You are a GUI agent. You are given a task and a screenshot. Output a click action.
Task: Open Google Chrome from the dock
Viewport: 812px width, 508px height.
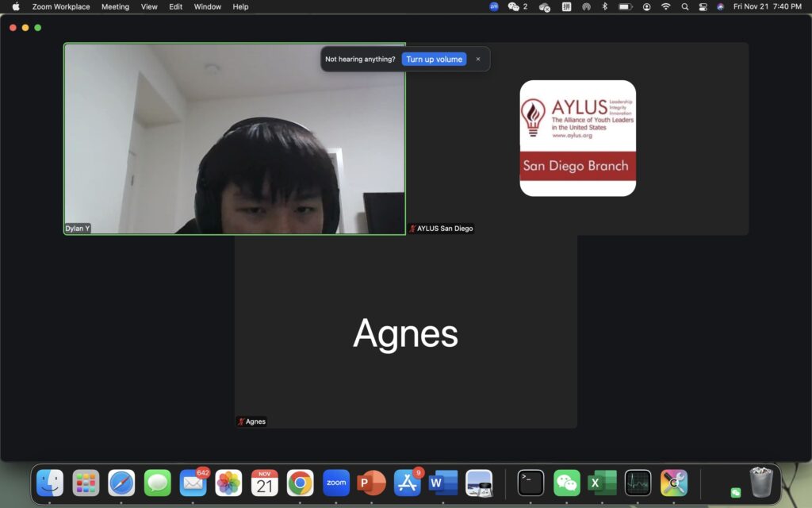pos(300,483)
